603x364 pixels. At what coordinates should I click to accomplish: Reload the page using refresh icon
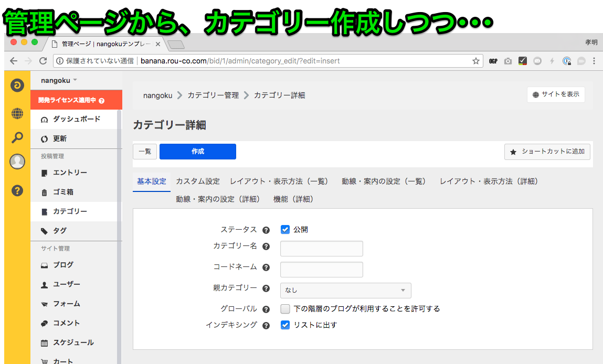pyautogui.click(x=43, y=61)
